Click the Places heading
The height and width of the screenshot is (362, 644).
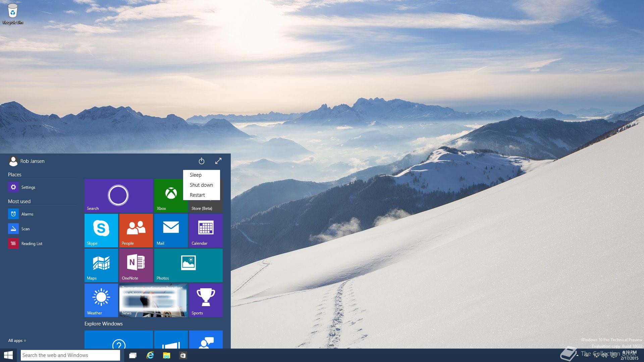pos(15,175)
